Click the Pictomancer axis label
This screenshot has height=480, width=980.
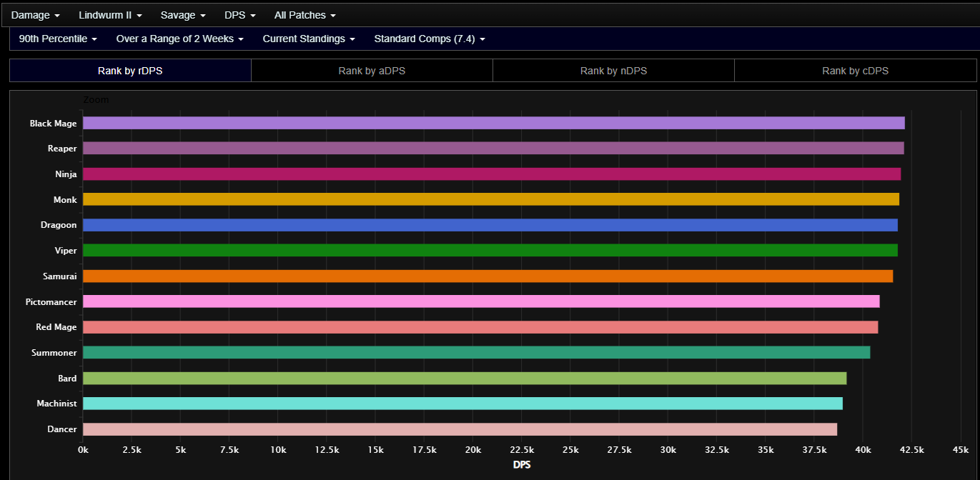pos(51,302)
